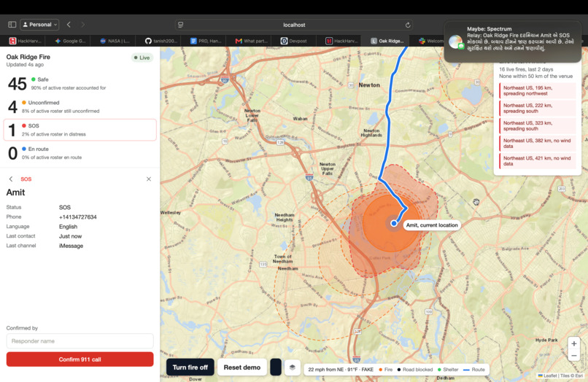
Task: Toggle the Safari sidebar icon
Action: (12, 24)
